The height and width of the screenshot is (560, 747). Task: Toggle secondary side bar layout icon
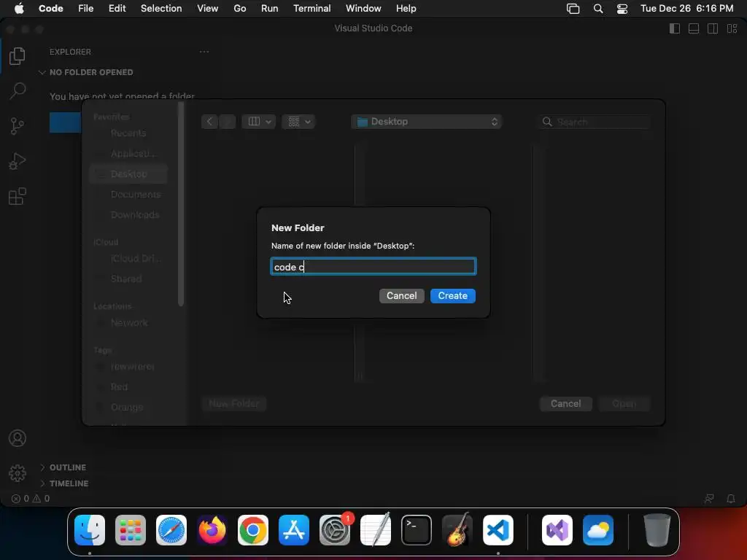point(713,28)
